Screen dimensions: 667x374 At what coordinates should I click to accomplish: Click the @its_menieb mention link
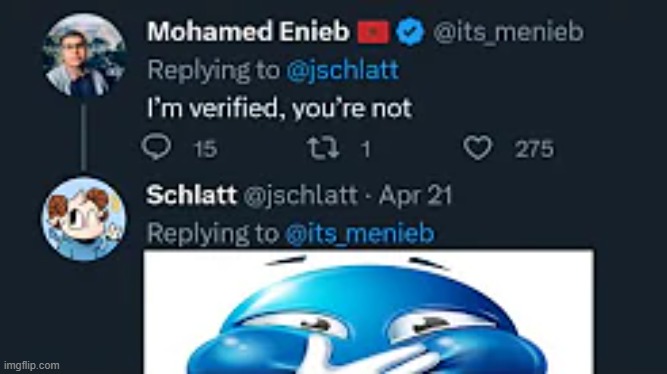click(360, 234)
